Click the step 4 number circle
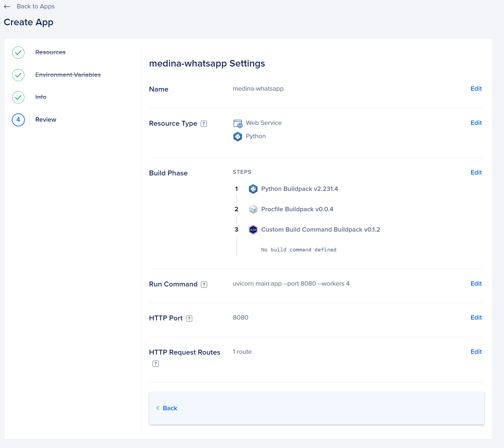This screenshot has height=448, width=504. point(18,120)
